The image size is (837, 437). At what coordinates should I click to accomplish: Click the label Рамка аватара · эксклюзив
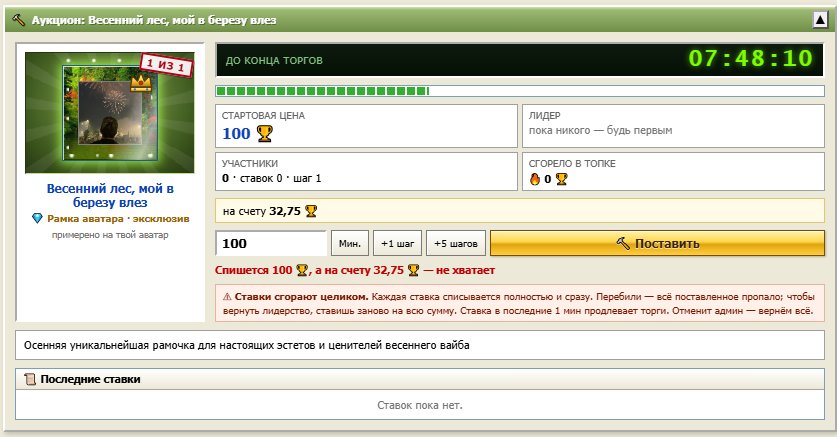pos(118,219)
